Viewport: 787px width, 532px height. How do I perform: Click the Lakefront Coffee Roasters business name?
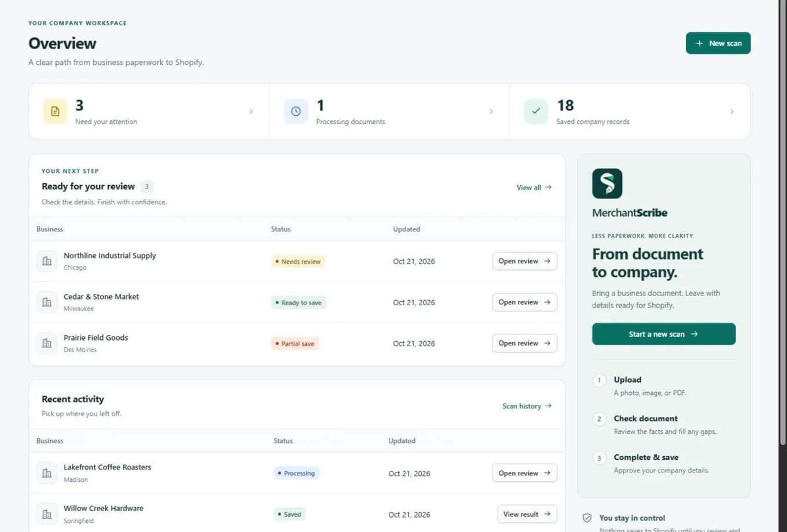pyautogui.click(x=108, y=467)
